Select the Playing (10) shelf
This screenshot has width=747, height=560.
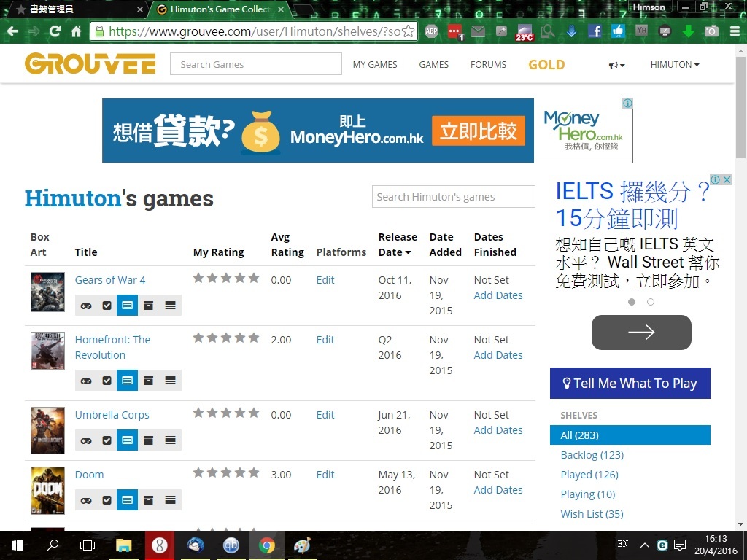588,494
